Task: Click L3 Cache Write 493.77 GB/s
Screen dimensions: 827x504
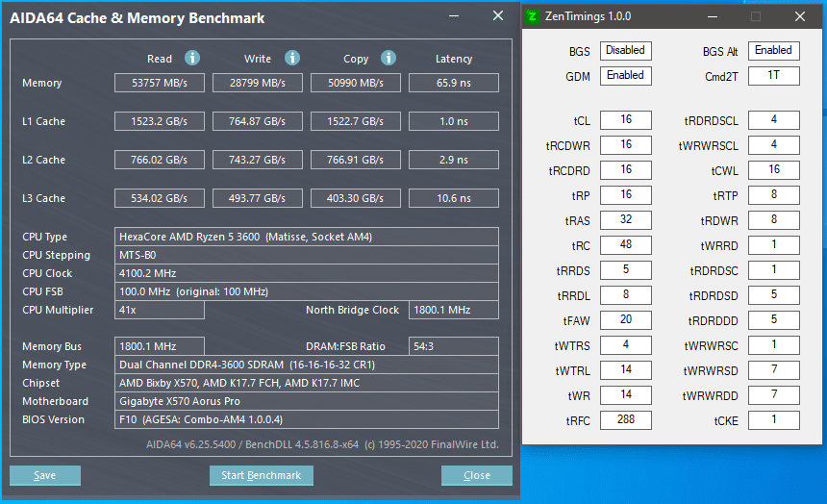Action: point(258,198)
